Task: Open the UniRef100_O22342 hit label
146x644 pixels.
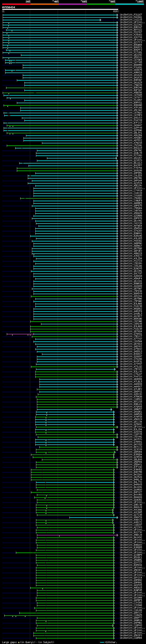Action: point(131,25)
